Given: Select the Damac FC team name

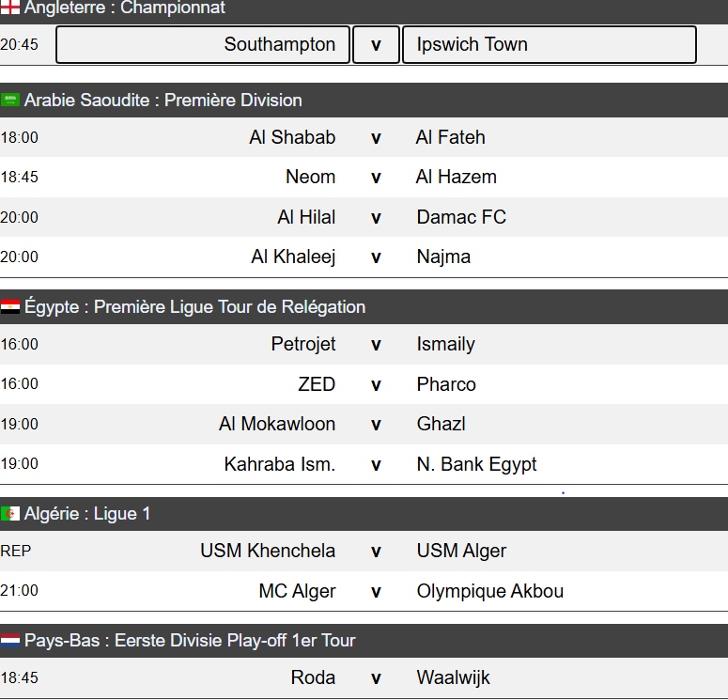Looking at the screenshot, I should coord(461,217).
